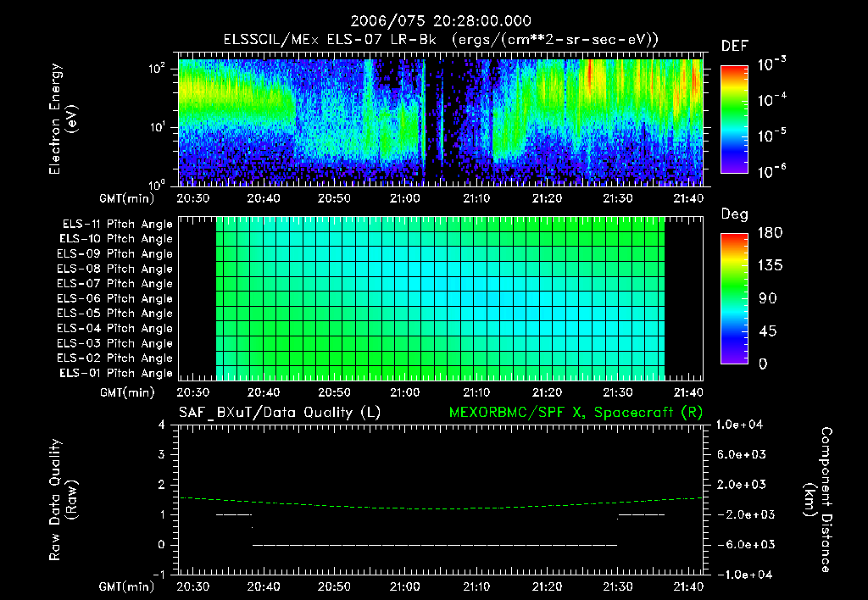Image resolution: width=868 pixels, height=600 pixels.
Task: Click the Deg color bar label
Action: pos(735,214)
